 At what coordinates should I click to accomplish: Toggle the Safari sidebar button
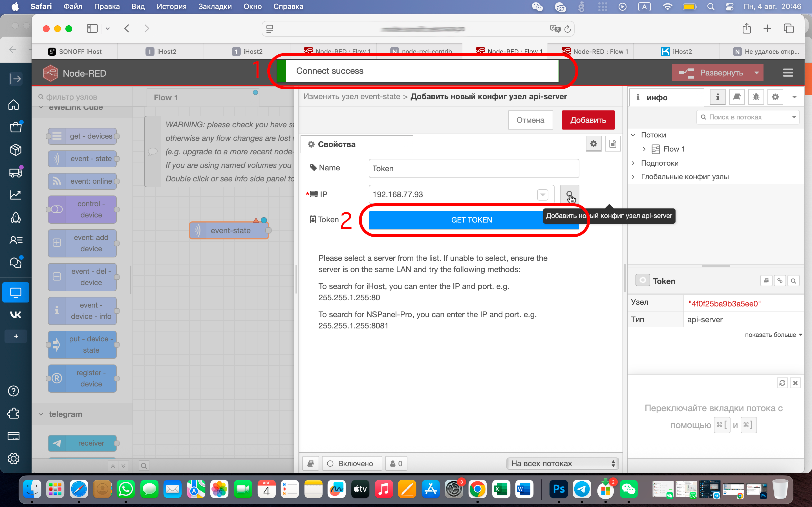pyautogui.click(x=92, y=28)
